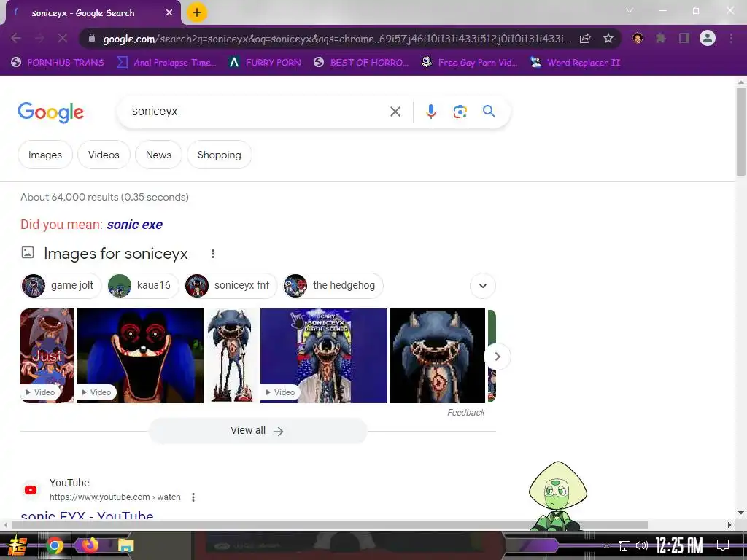Click the vertical page scrollbar
The image size is (747, 560).
[741, 131]
